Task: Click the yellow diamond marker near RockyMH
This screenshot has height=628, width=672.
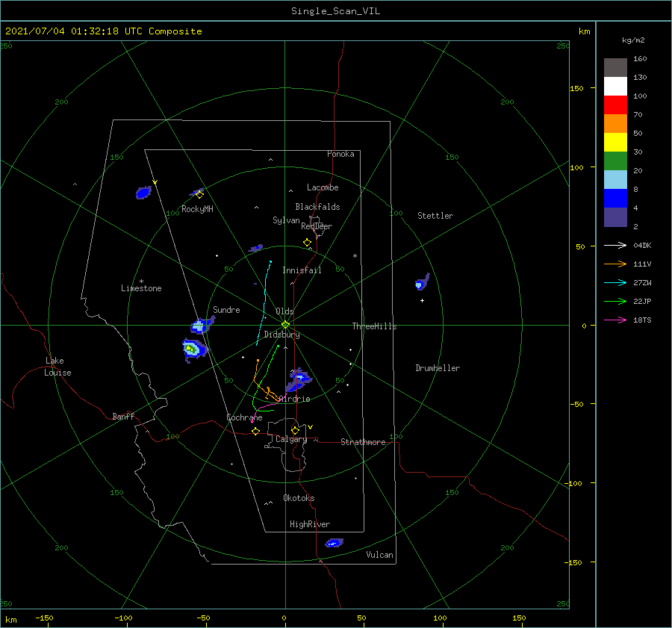Action: tap(199, 195)
